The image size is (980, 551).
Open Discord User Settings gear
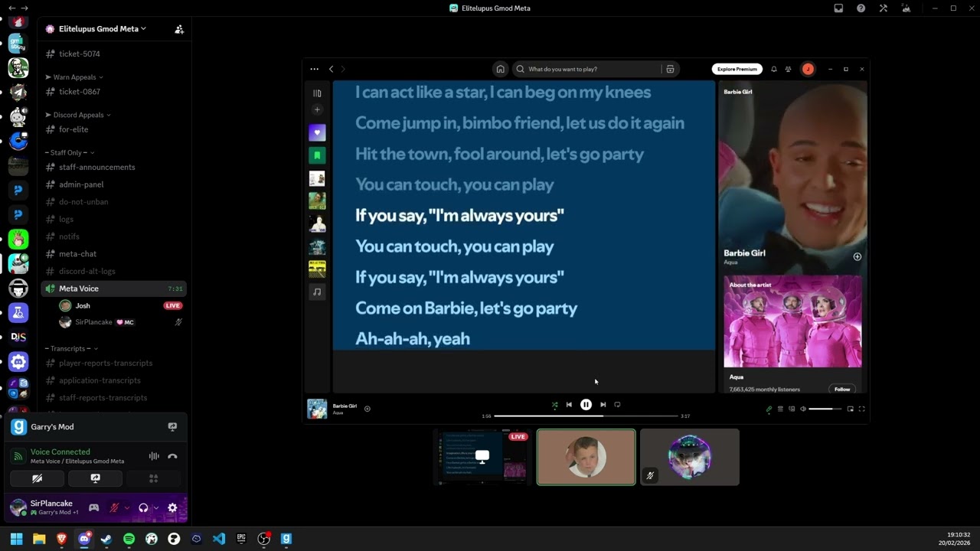pyautogui.click(x=172, y=507)
